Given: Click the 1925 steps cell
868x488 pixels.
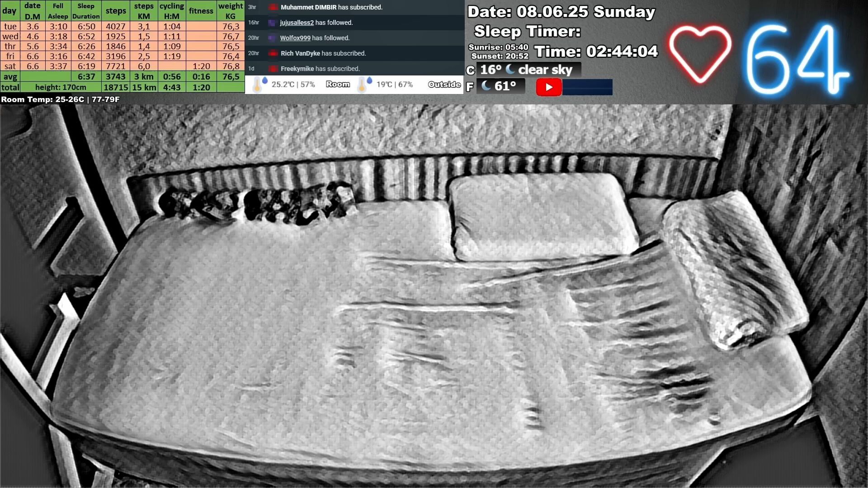Looking at the screenshot, I should tap(116, 36).
